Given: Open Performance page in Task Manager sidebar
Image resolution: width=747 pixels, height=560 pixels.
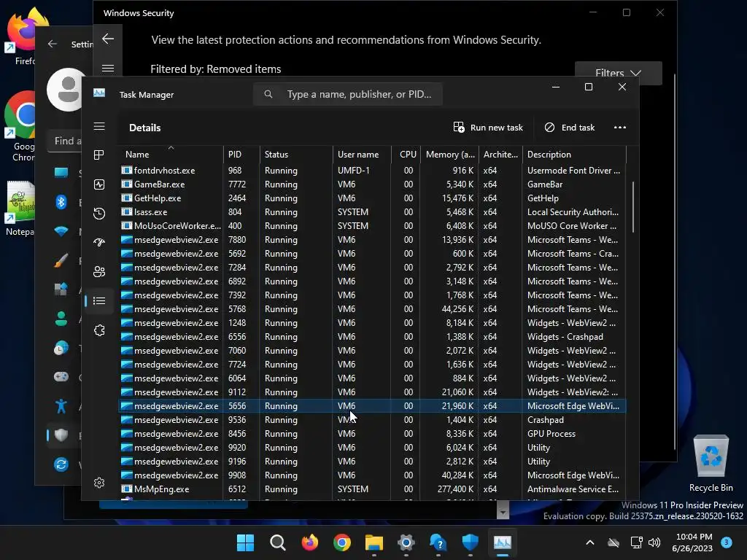Looking at the screenshot, I should (99, 184).
